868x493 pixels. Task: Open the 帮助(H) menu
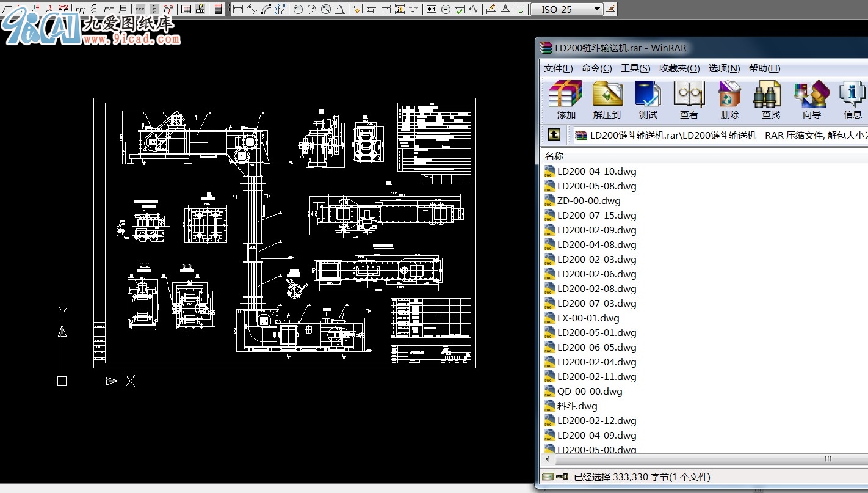click(x=764, y=68)
